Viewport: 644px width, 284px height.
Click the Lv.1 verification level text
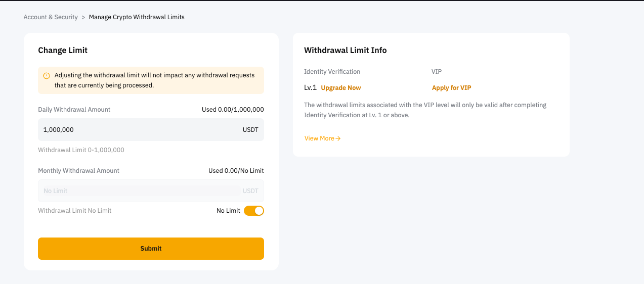[310, 88]
